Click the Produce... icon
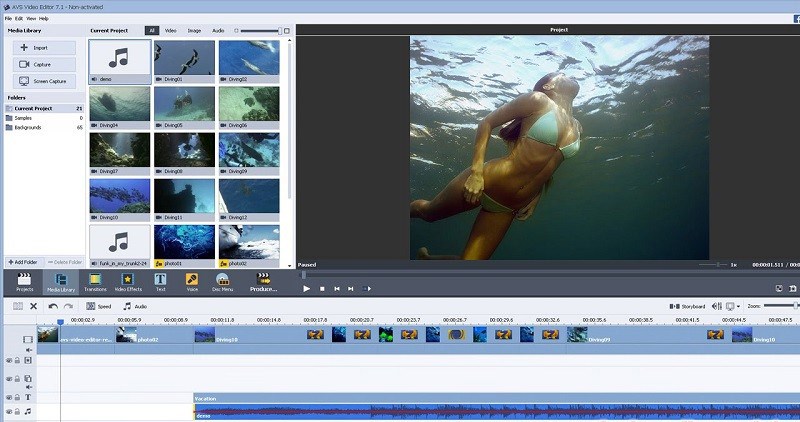800x422 pixels. pyautogui.click(x=263, y=282)
